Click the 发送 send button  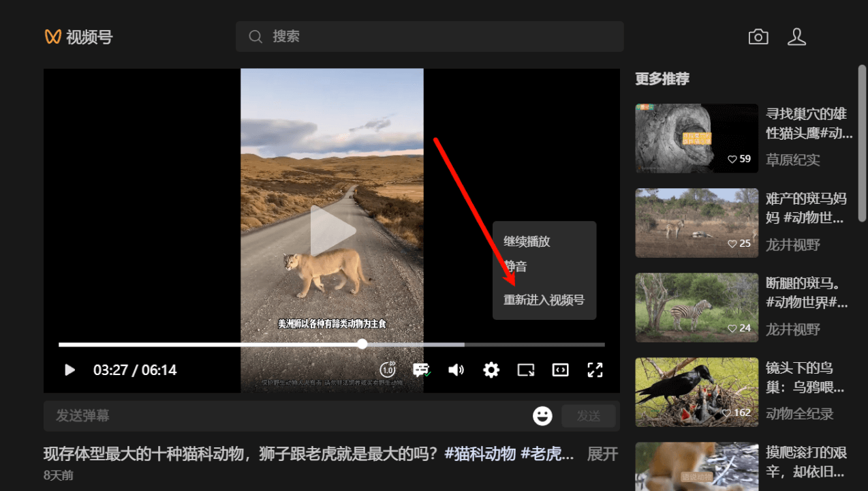tap(588, 416)
